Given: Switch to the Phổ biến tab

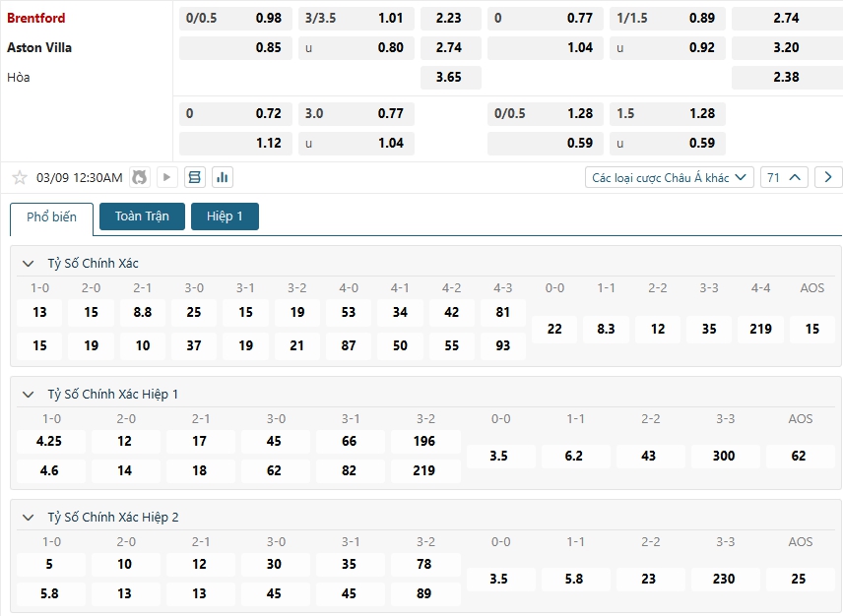Looking at the screenshot, I should coord(51,217).
